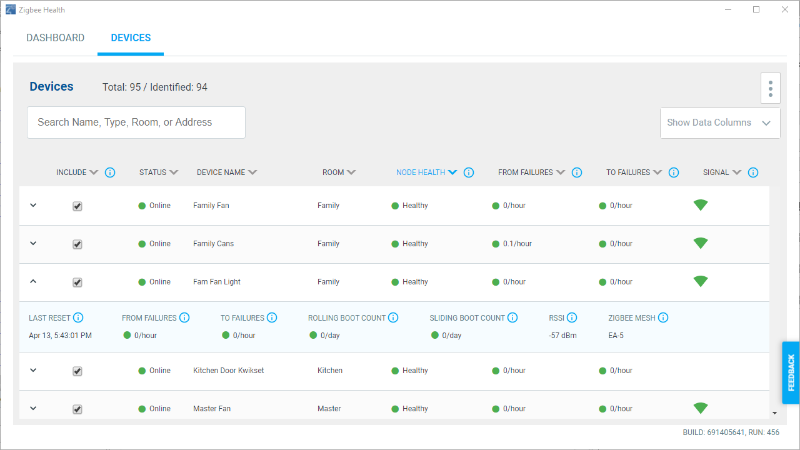Click the 0.1/hour from-failures value

[517, 244]
